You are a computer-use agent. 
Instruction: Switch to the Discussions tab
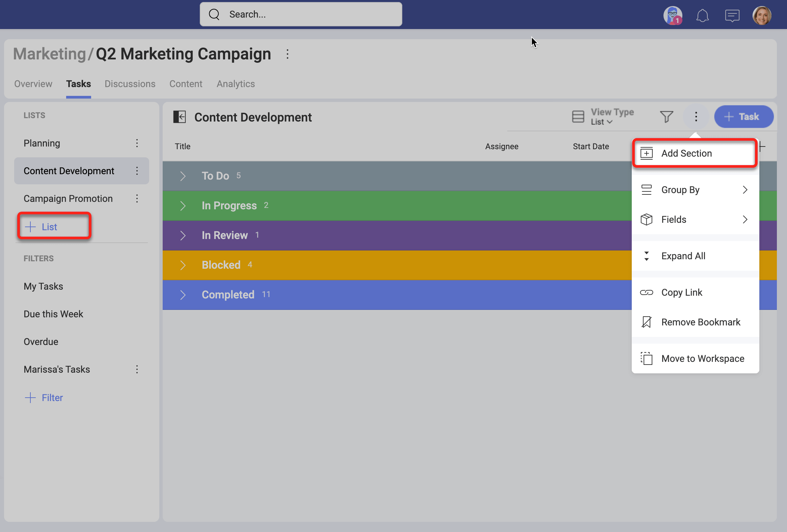pos(130,84)
